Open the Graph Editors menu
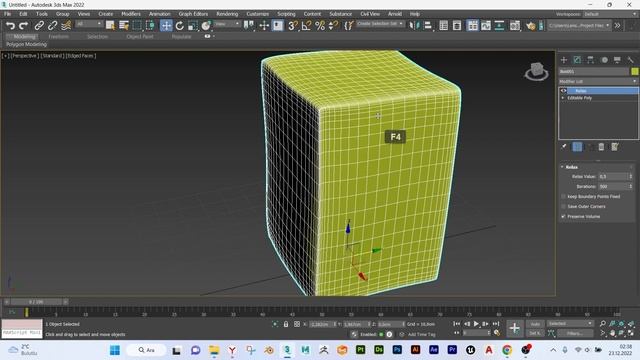Image resolution: width=640 pixels, height=360 pixels. coord(193,14)
